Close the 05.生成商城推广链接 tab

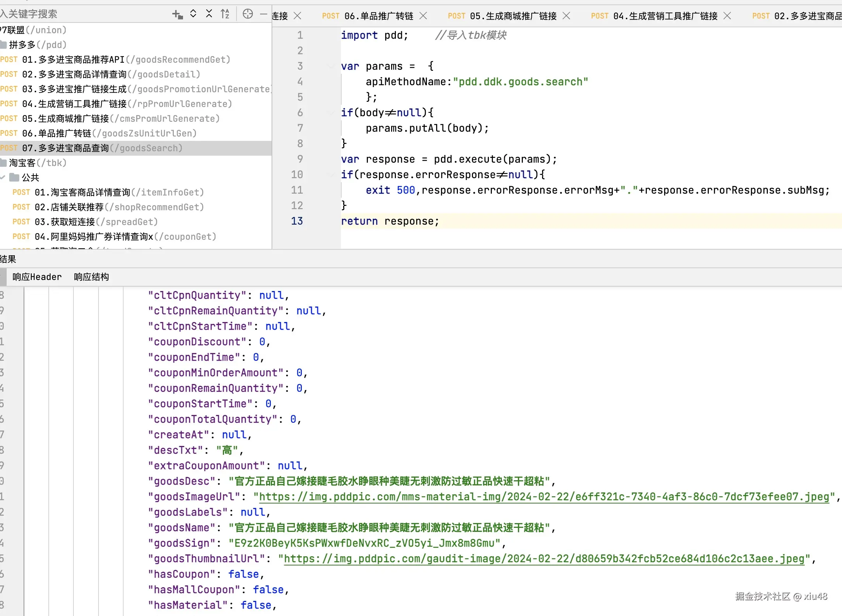tap(566, 15)
